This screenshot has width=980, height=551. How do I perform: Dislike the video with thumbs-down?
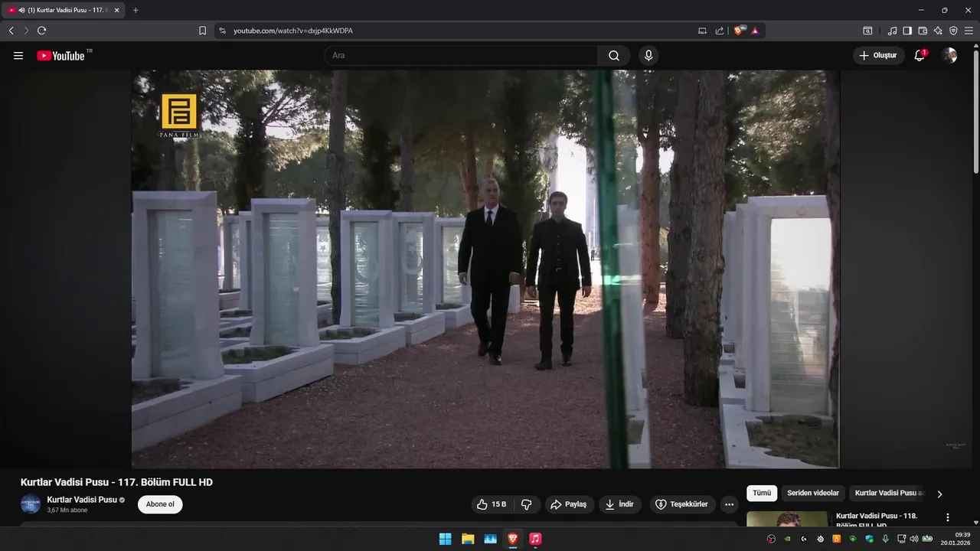pyautogui.click(x=526, y=504)
